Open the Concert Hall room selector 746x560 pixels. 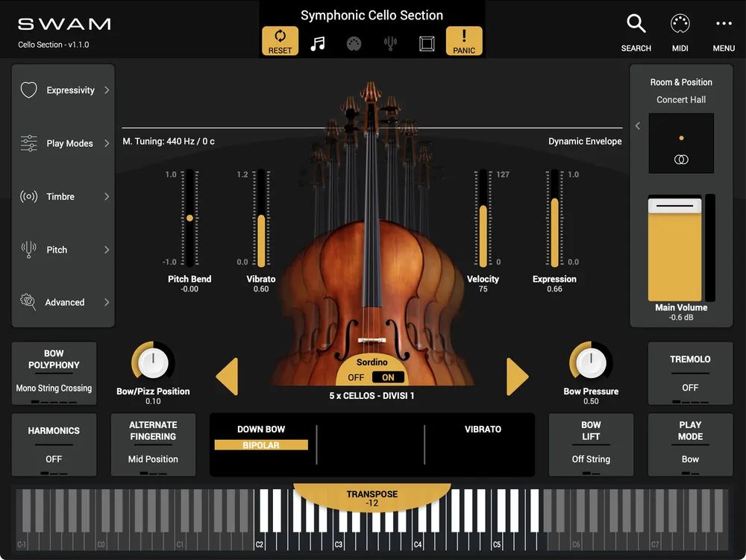pyautogui.click(x=681, y=99)
